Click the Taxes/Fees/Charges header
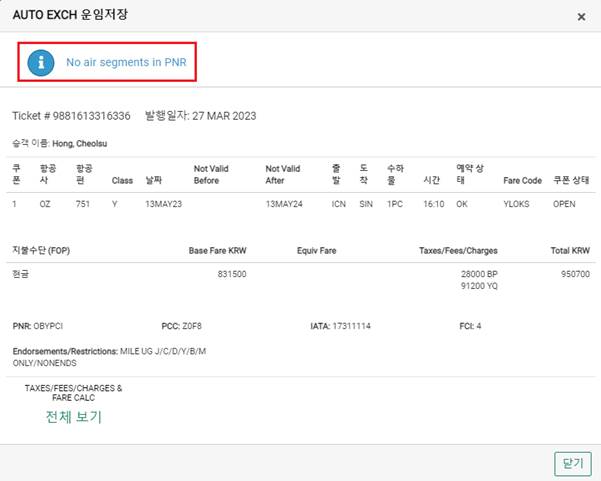This screenshot has width=601, height=481. (x=458, y=251)
